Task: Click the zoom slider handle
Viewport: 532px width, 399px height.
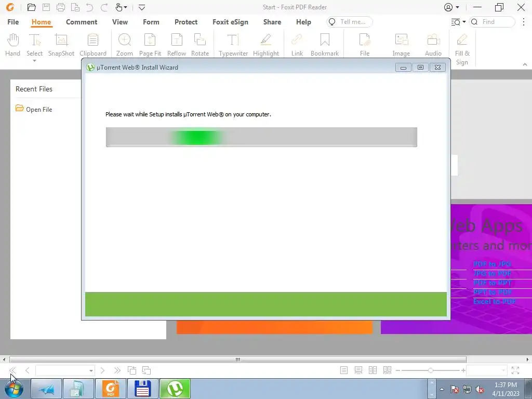Action: click(430, 370)
